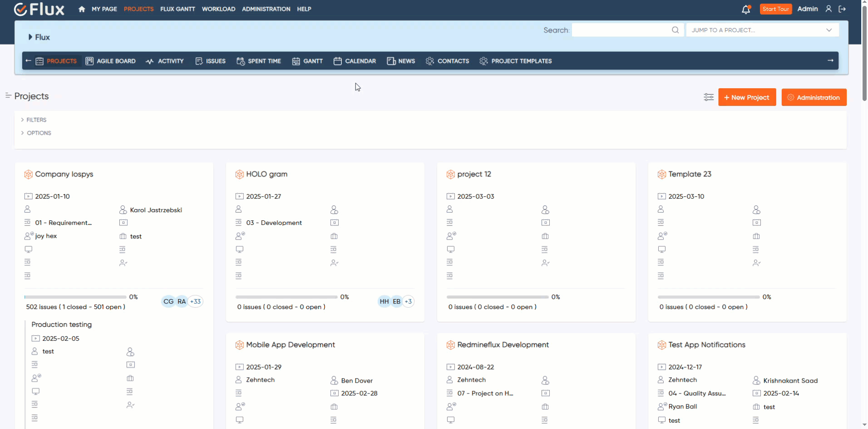Show the +3 more members on HOLO gram

408,301
